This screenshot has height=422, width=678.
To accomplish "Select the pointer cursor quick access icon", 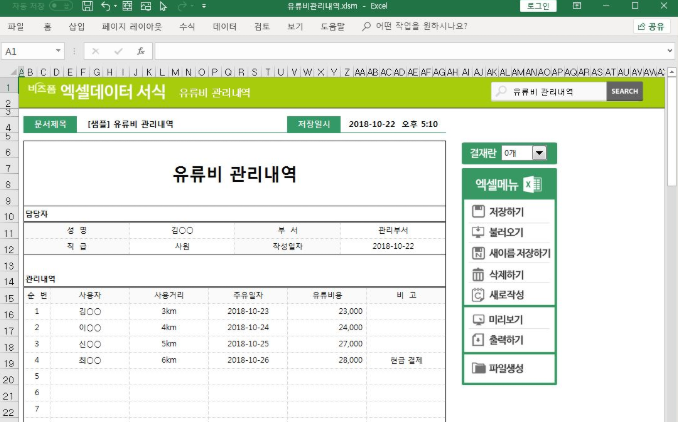I will click(163, 6).
